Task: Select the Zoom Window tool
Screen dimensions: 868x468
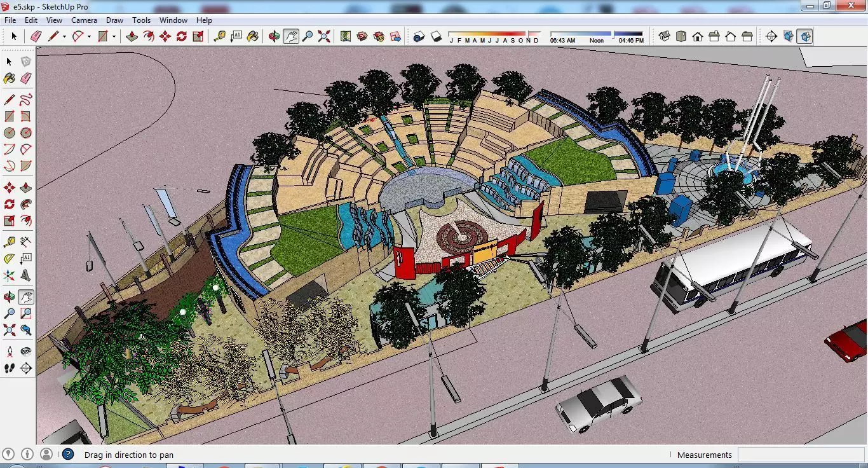Action: pyautogui.click(x=25, y=313)
